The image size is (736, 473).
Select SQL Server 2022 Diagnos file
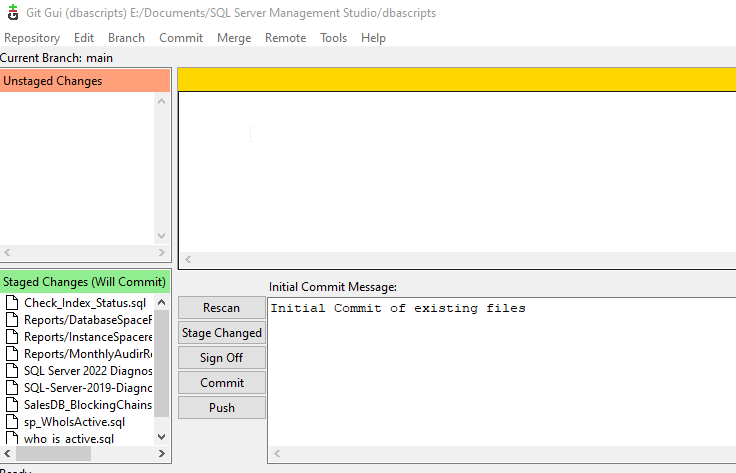click(88, 371)
